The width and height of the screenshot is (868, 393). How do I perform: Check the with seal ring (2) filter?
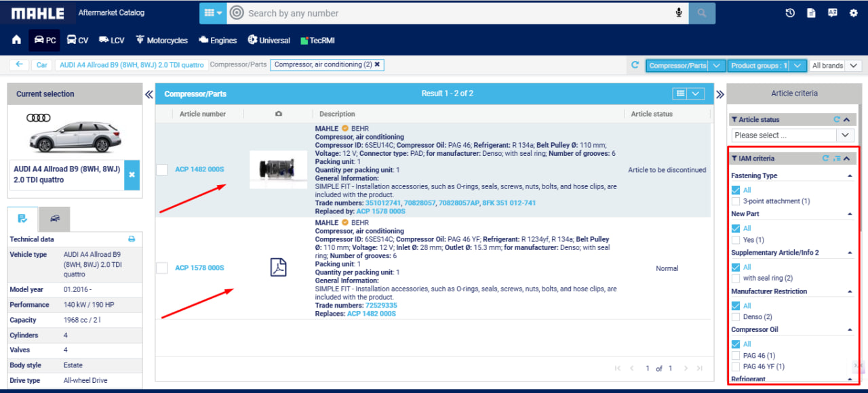click(x=736, y=278)
